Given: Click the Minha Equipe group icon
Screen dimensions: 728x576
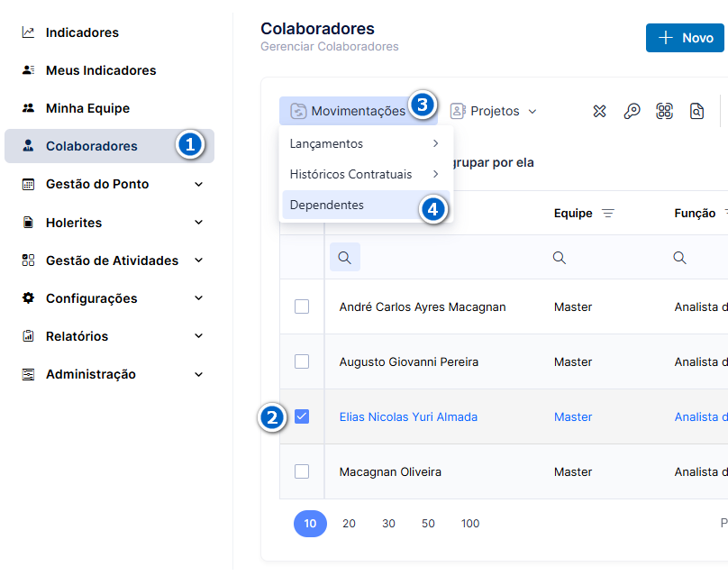Looking at the screenshot, I should click(x=28, y=108).
